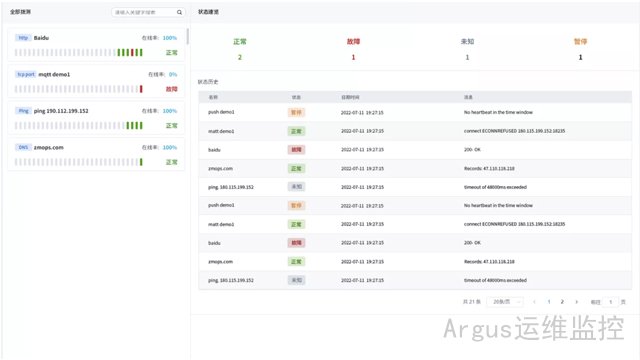The height and width of the screenshot is (360, 640).
Task: Click the status column header in history table
Action: pos(296,97)
